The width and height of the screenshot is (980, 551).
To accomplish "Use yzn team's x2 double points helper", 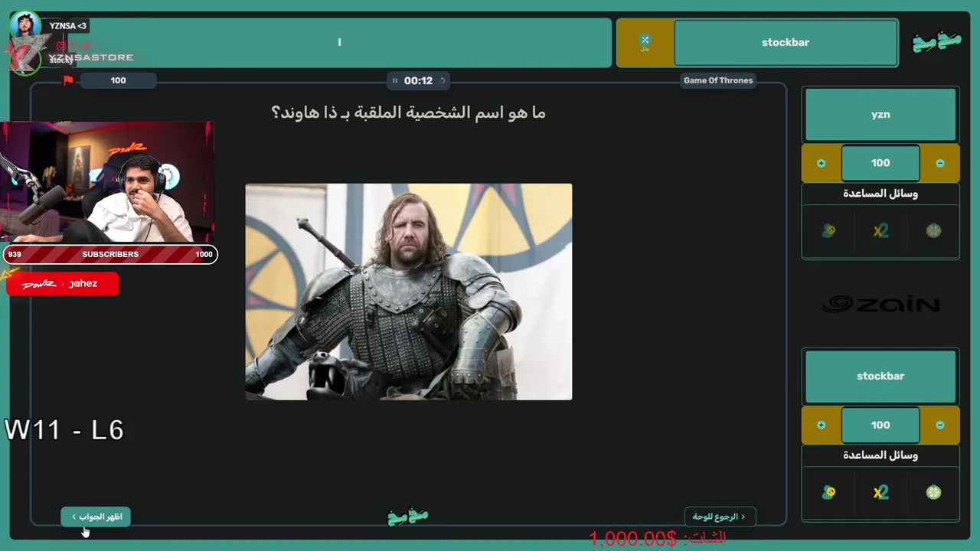I will [880, 230].
